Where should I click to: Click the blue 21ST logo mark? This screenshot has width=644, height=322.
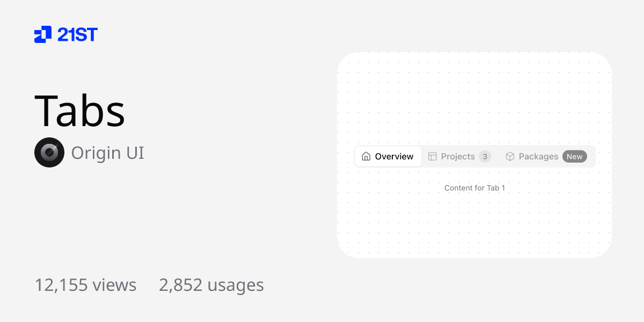42,34
